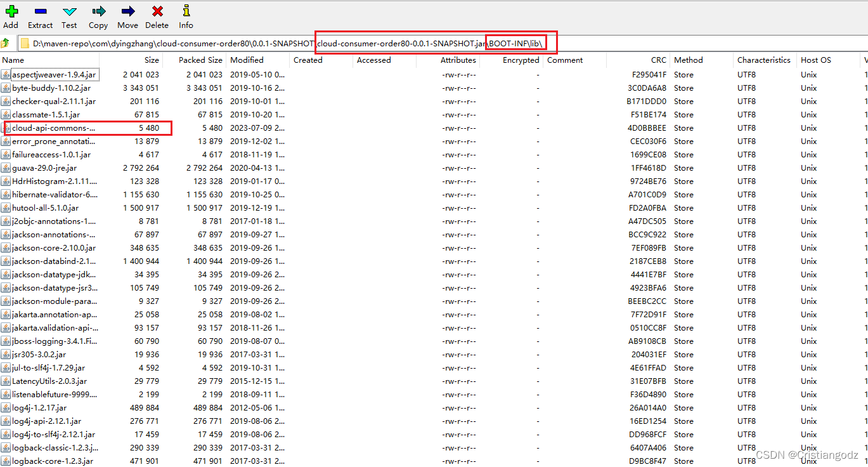Click the green Add toolbar icon

click(11, 11)
